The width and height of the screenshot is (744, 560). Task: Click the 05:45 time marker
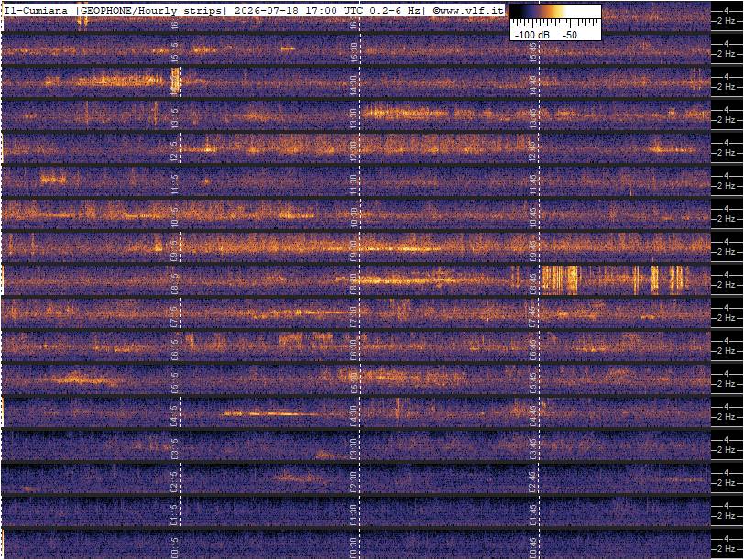pyautogui.click(x=533, y=383)
